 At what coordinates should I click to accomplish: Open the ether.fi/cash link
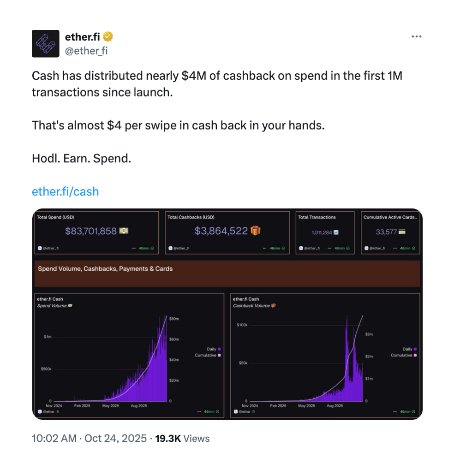[65, 191]
